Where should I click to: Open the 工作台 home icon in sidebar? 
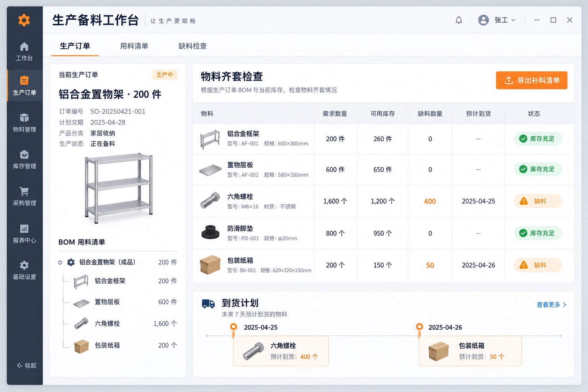[24, 47]
